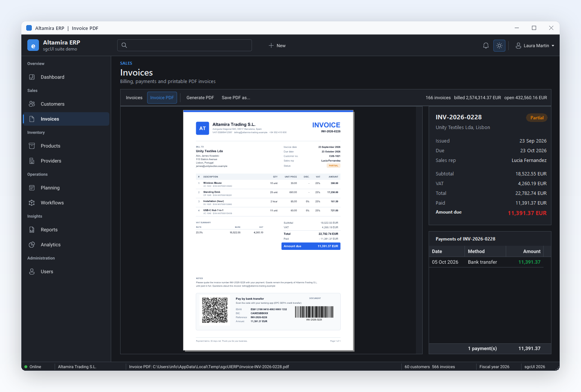Click Generate PDF

pyautogui.click(x=200, y=98)
